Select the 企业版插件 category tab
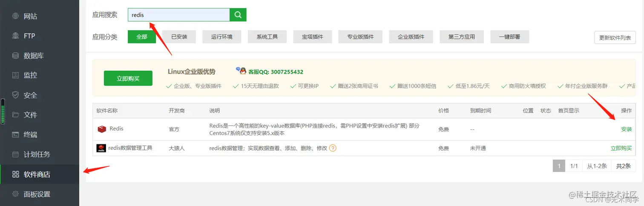This screenshot has height=206, width=644. pyautogui.click(x=411, y=37)
